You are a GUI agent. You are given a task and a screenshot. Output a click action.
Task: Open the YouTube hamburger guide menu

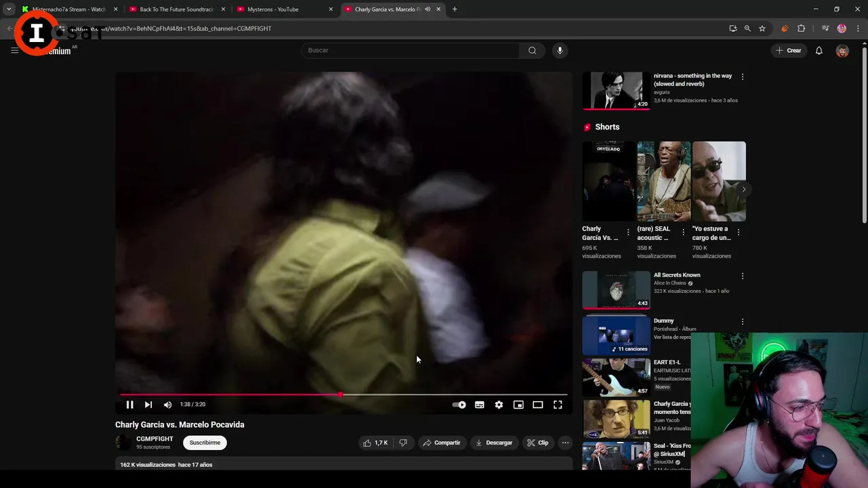pos(14,50)
